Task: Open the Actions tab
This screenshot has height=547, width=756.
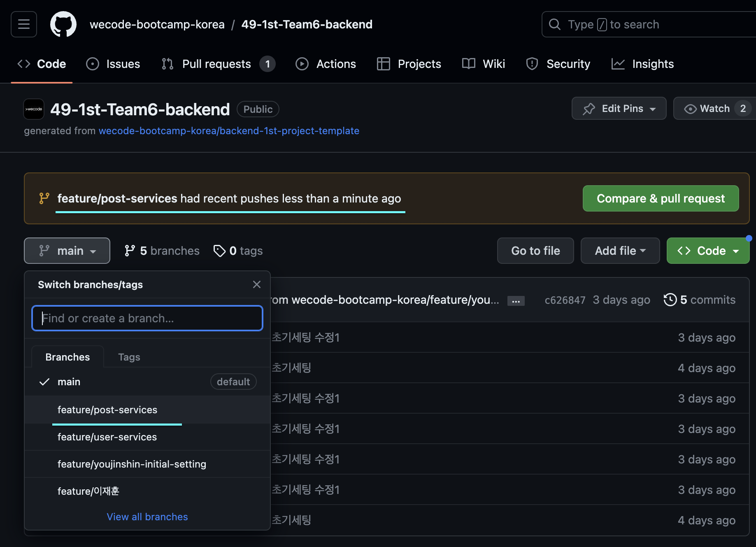Action: 326,64
